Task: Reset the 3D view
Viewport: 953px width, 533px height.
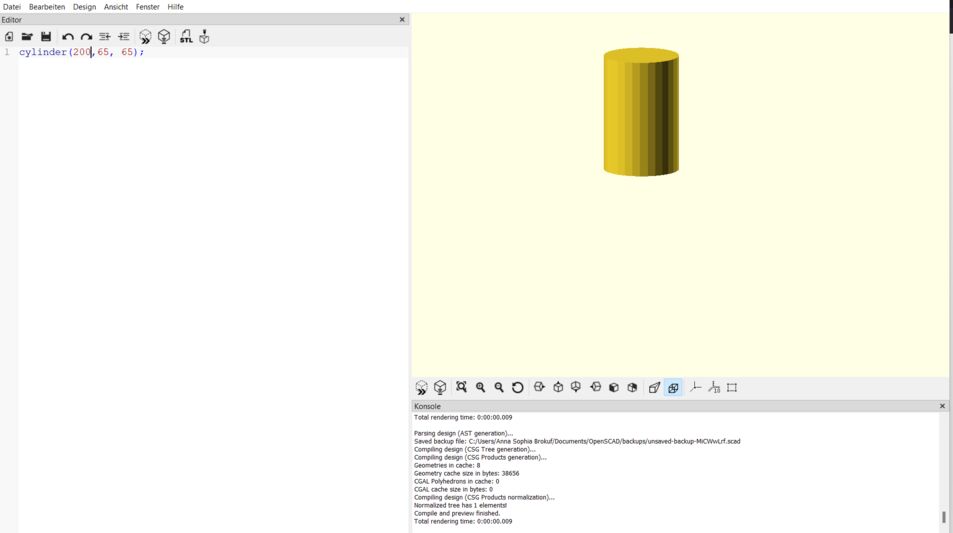Action: pyautogui.click(x=518, y=387)
